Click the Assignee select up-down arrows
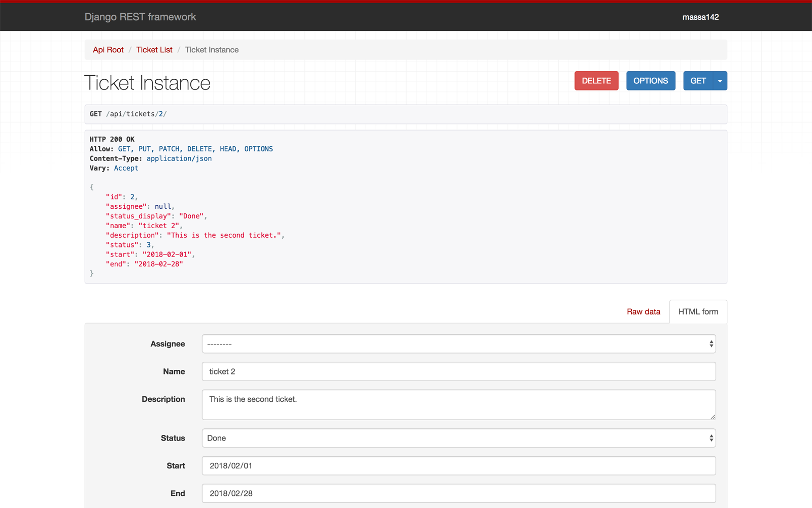The height and width of the screenshot is (508, 812). [711, 344]
